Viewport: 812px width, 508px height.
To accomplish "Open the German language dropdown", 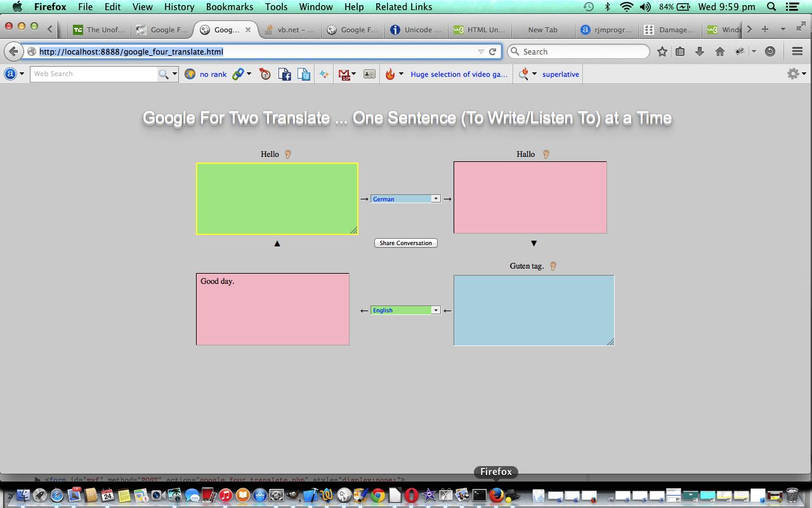I will 405,199.
